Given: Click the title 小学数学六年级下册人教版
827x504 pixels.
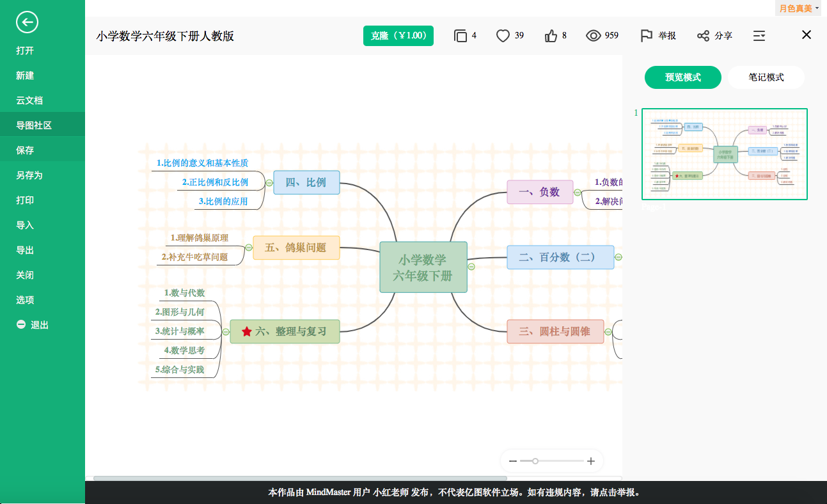Looking at the screenshot, I should (x=165, y=36).
